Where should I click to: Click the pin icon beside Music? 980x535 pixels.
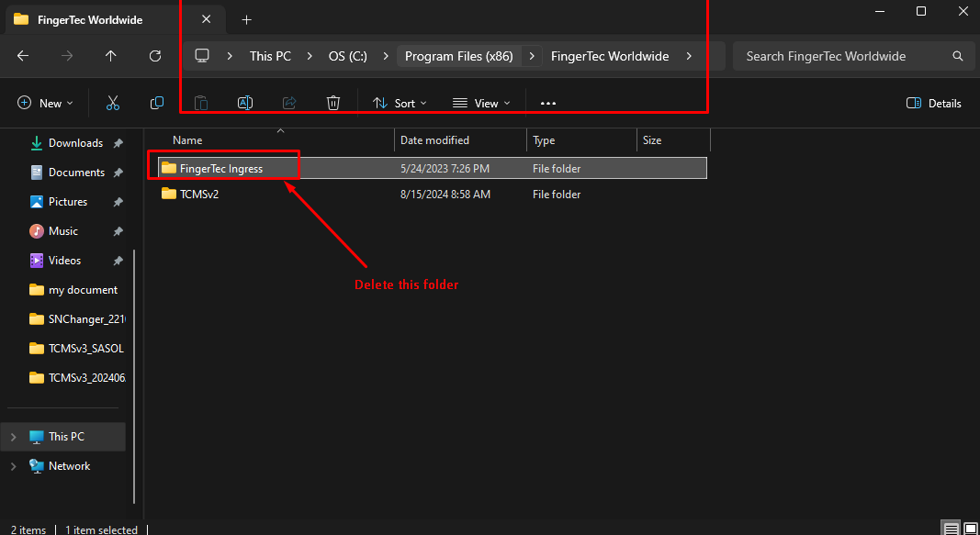(118, 231)
